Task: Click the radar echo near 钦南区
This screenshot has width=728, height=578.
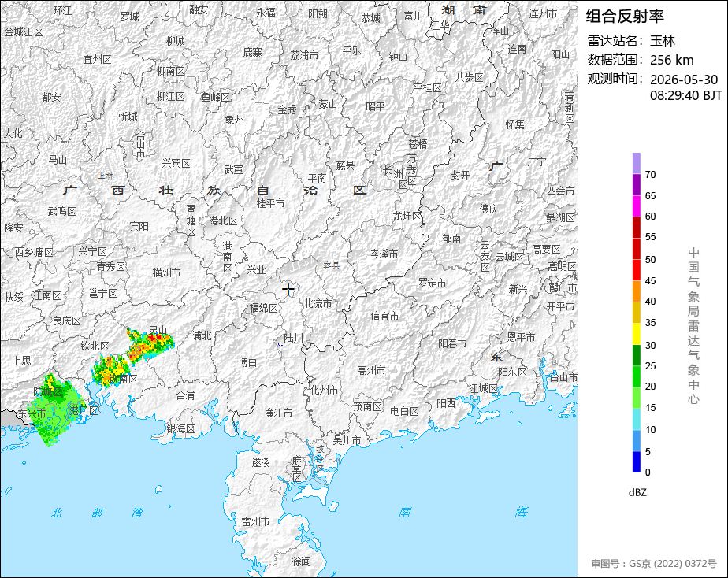Action: (110, 370)
